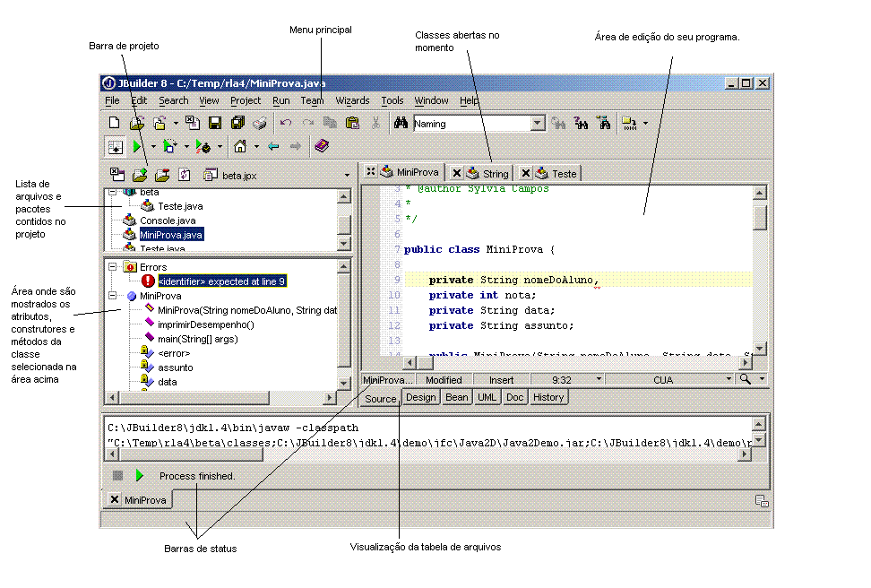Close MiniProva tab in message pane

pos(115,499)
